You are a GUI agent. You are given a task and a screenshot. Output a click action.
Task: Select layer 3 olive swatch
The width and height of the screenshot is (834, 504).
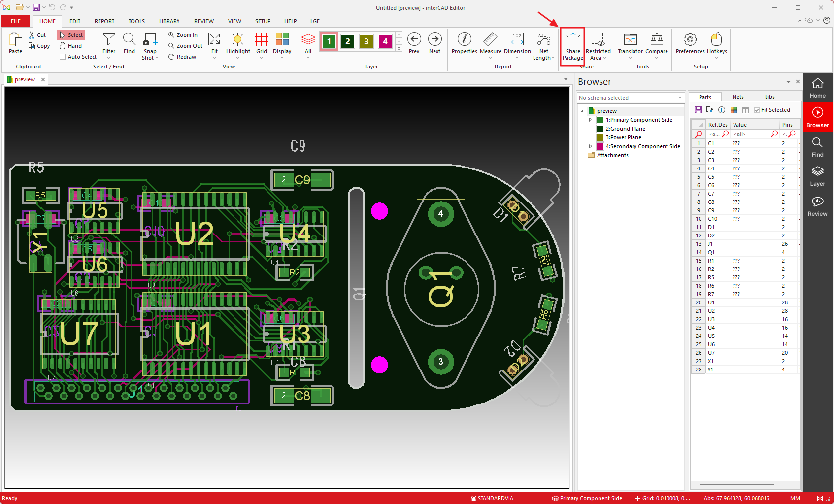click(366, 41)
